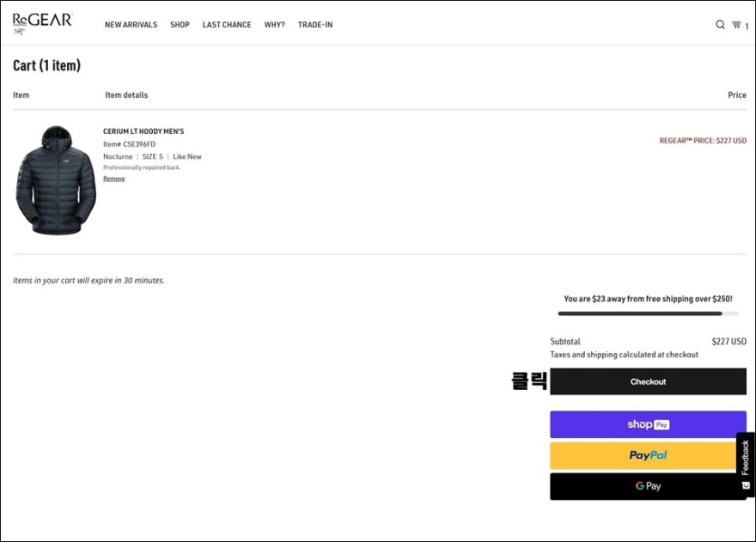
Task: Click the free shipping progress bar
Action: tap(648, 314)
